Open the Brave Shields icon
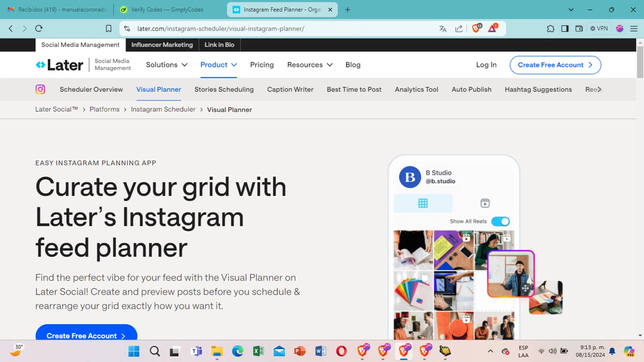Viewport: 644px width, 362px height. pos(476,28)
